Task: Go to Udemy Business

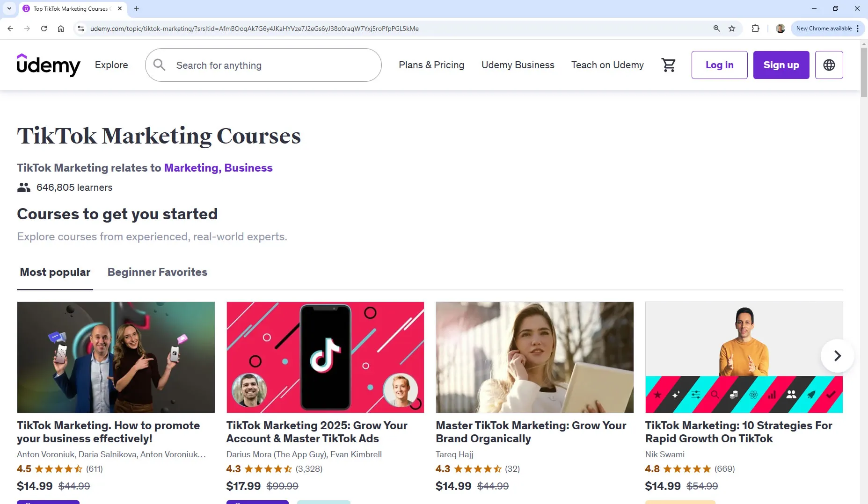Action: coord(518,65)
